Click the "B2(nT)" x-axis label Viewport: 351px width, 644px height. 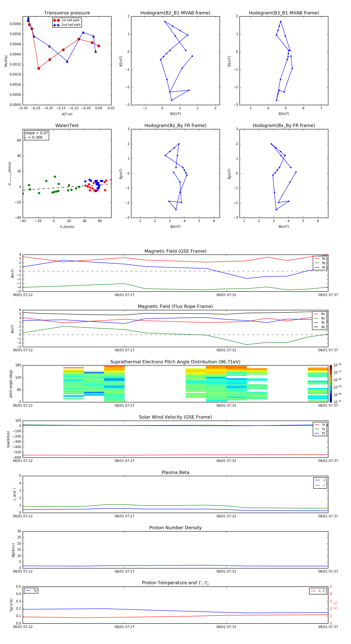[175, 114]
